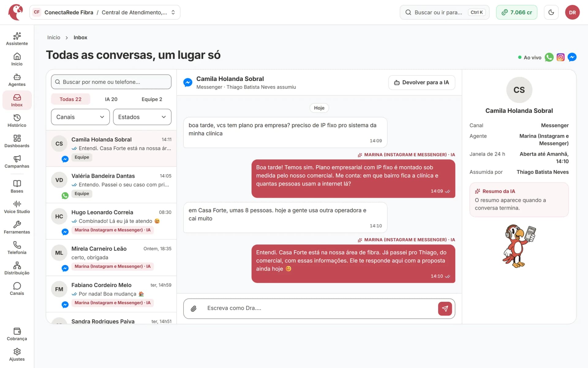Click the parrot logo at top left
588x368 pixels.
pyautogui.click(x=16, y=12)
